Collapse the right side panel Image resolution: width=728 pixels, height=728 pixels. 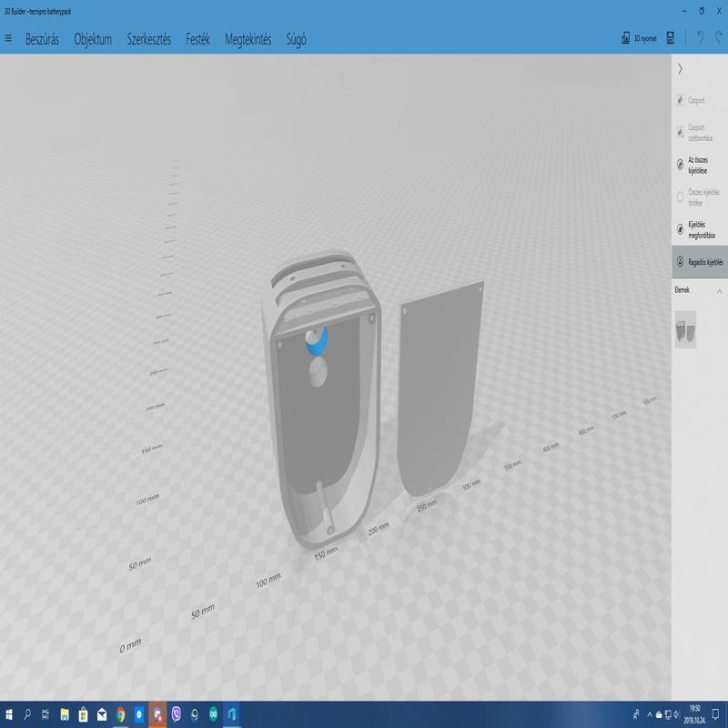click(681, 68)
